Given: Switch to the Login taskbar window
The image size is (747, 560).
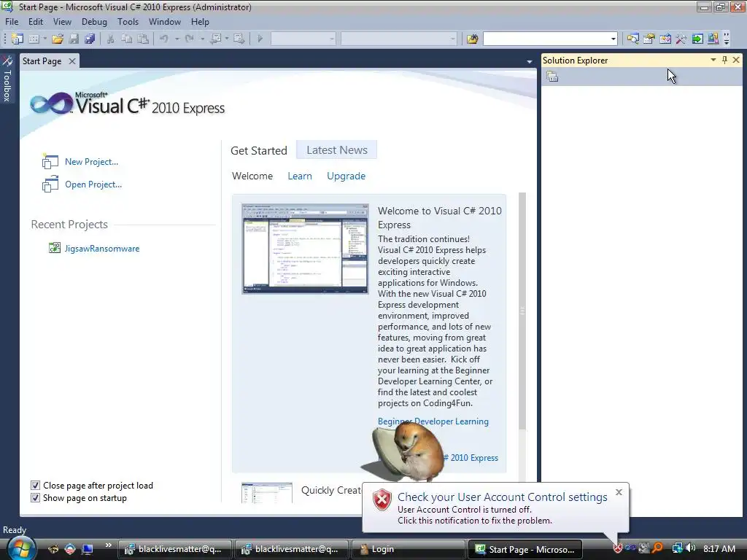Looking at the screenshot, I should (407, 549).
